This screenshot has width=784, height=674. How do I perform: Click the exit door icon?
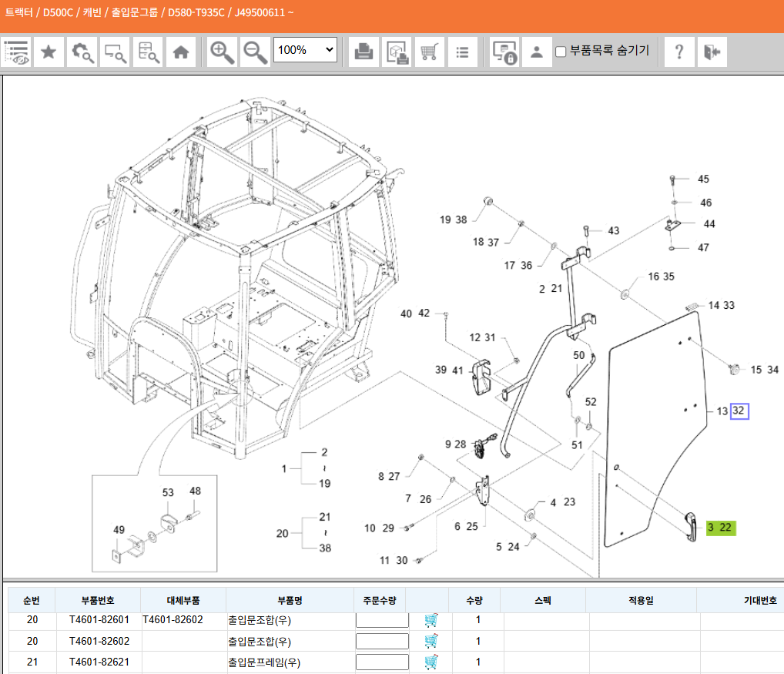711,52
